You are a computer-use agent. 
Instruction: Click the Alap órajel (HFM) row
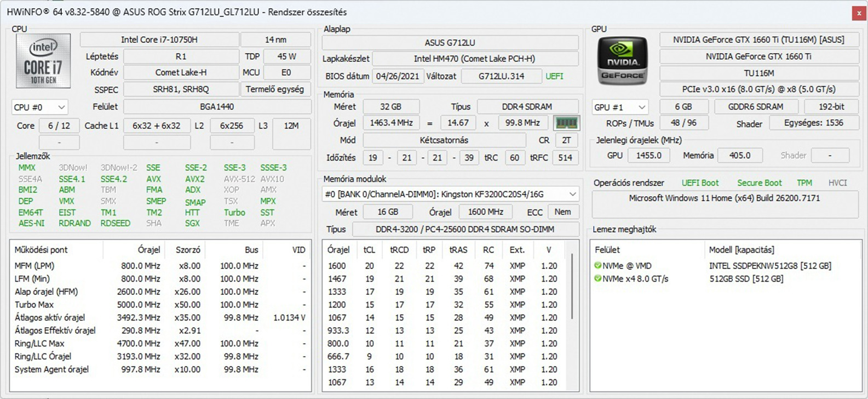[x=160, y=292]
